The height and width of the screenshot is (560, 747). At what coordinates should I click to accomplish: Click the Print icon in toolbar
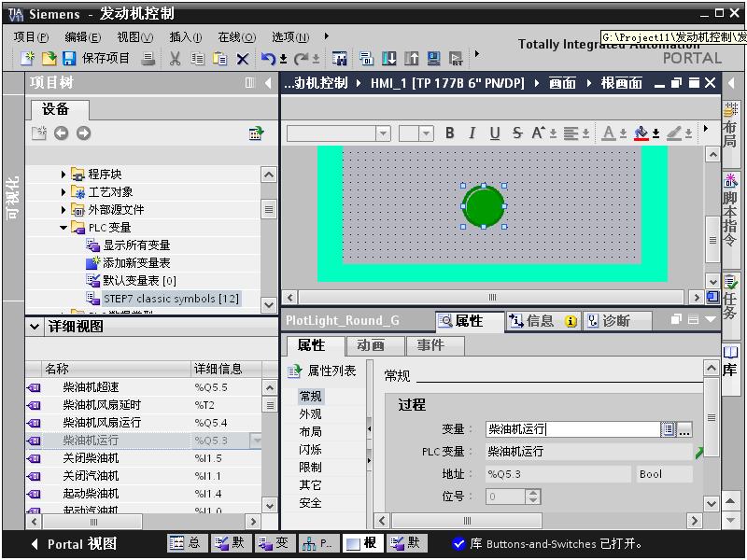click(x=148, y=59)
